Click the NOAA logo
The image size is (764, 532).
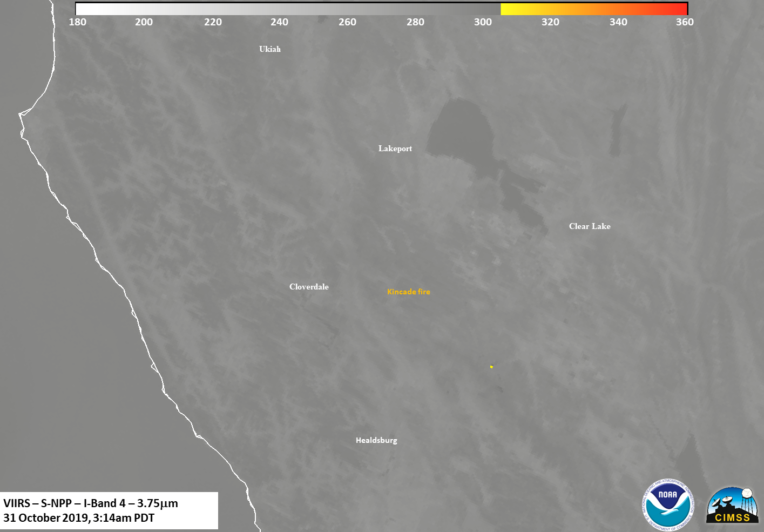668,504
